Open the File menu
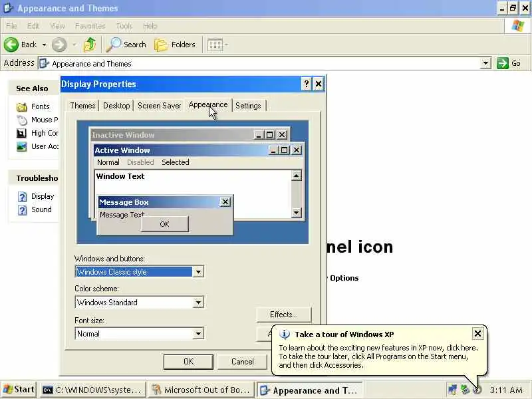 click(x=11, y=26)
